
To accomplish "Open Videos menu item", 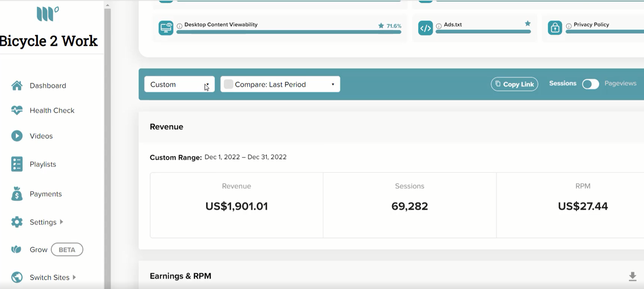I will click(41, 136).
